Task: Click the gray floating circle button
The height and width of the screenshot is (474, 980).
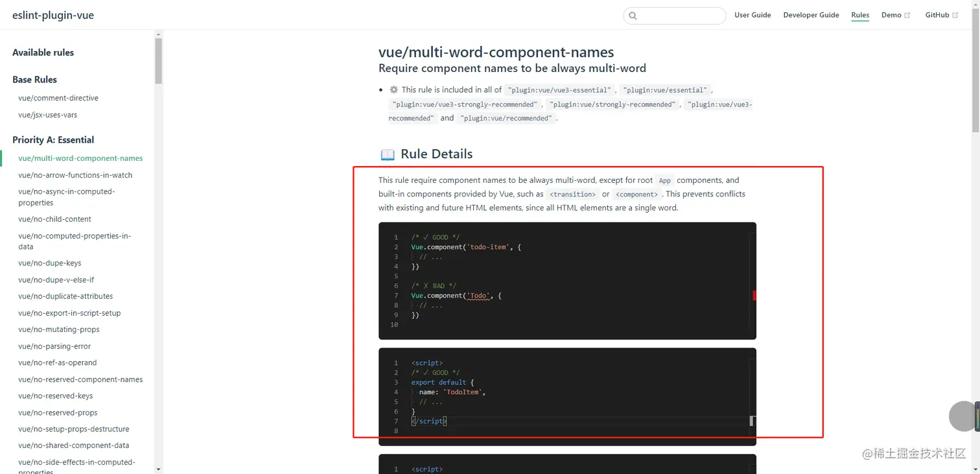Action: [x=962, y=416]
